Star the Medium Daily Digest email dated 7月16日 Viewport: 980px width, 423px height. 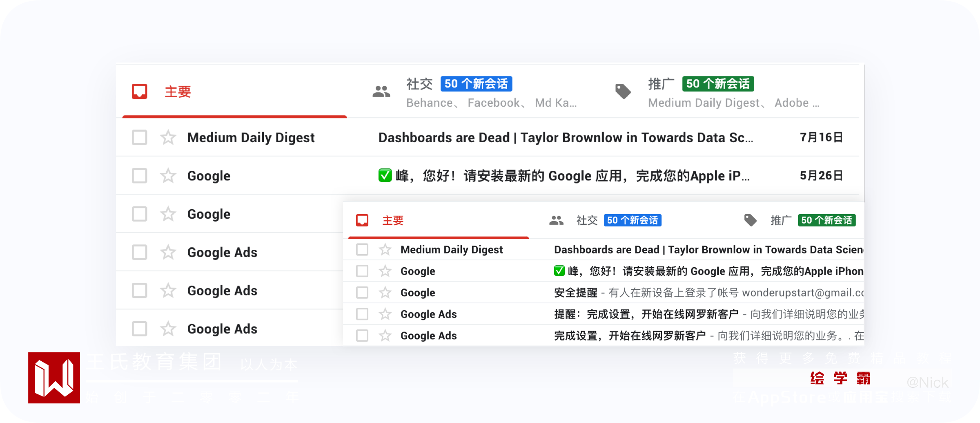coord(168,137)
